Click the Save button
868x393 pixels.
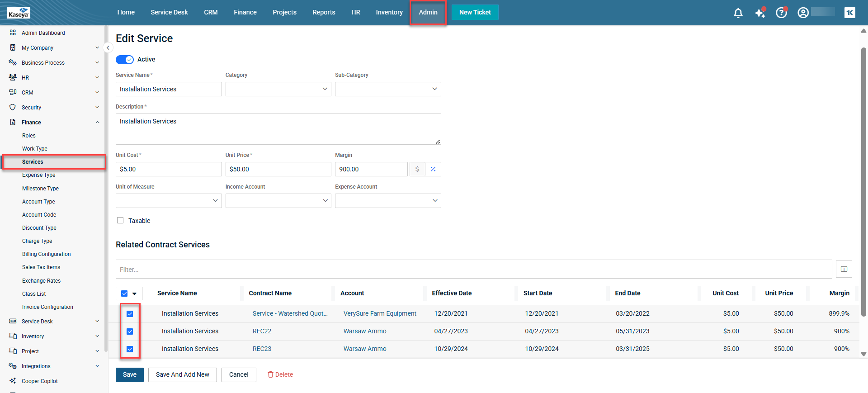(129, 374)
